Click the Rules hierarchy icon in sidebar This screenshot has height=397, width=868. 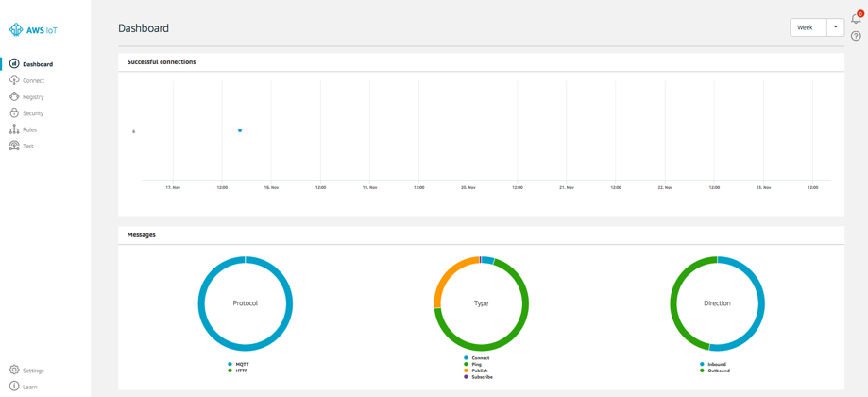(14, 129)
